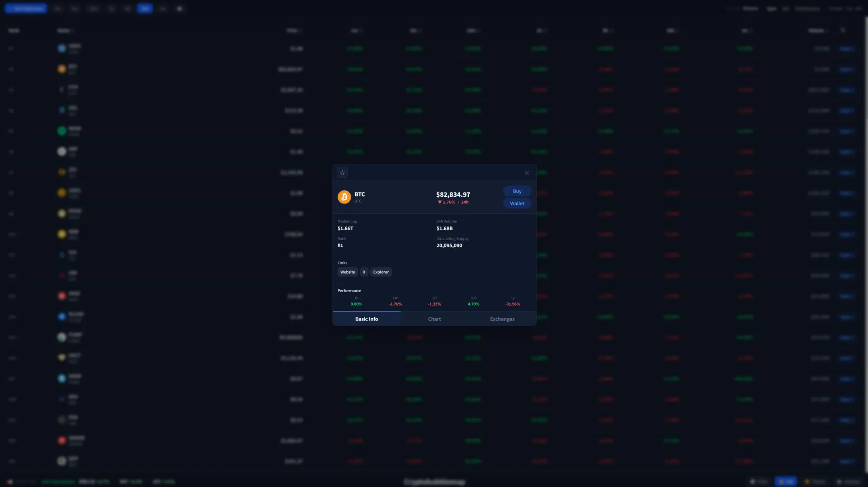The width and height of the screenshot is (868, 487).
Task: Select the Basic Info tab
Action: point(367,319)
